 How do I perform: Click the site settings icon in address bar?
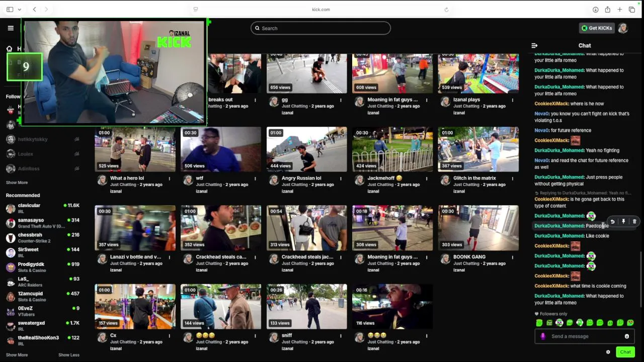pos(196,10)
